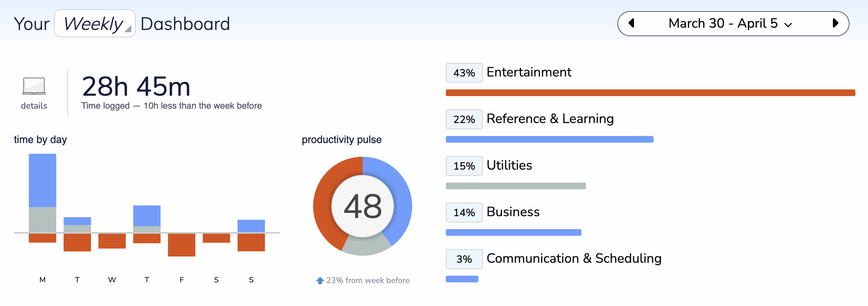Click the orange Entertainment progress bar
Screen dimensions: 868x306
point(650,93)
